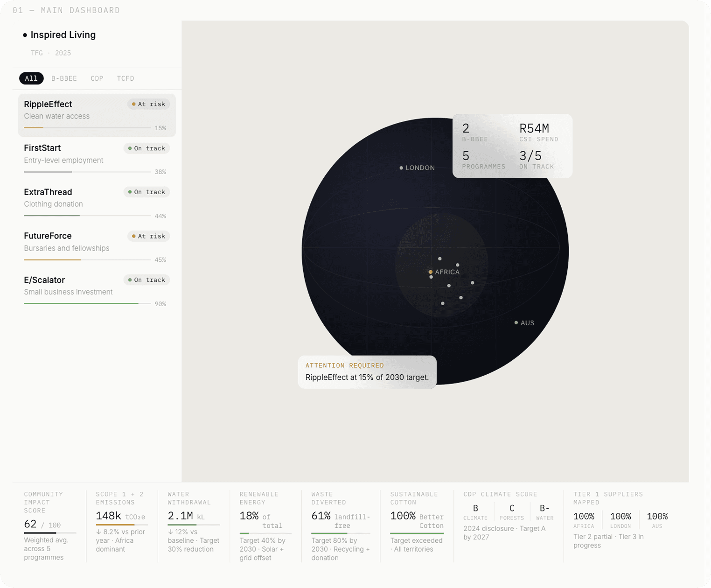The height and width of the screenshot is (588, 711).
Task: Click the 5 Programmes stat
Action: (483, 160)
